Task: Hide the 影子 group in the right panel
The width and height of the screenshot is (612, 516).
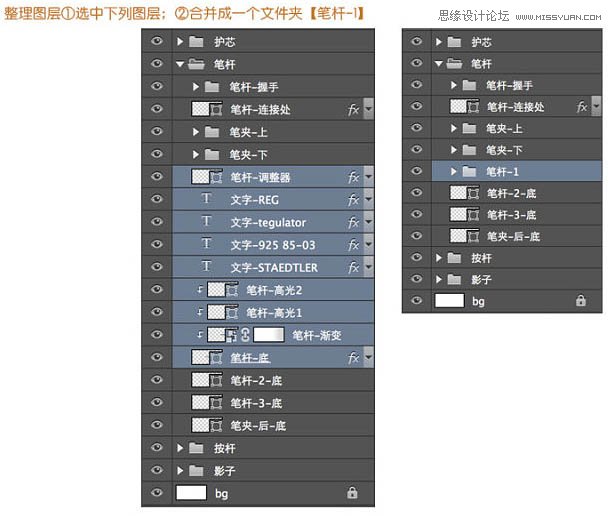Action: pos(417,279)
